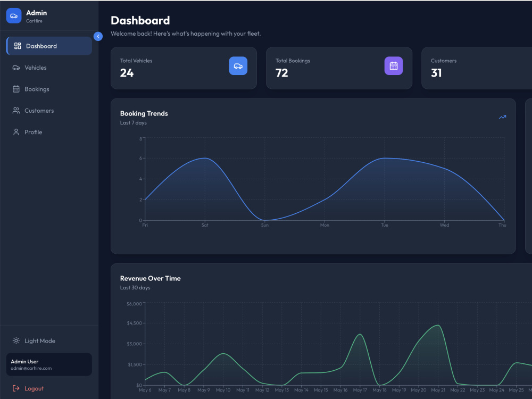Open the Admin User account card
Image resolution: width=532 pixels, height=399 pixels.
click(49, 364)
